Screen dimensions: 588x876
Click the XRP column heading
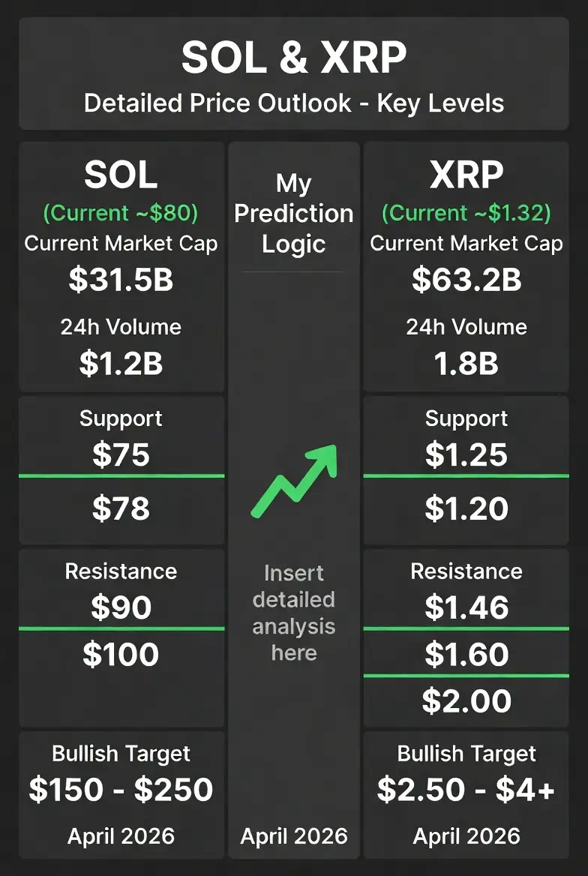pos(466,175)
